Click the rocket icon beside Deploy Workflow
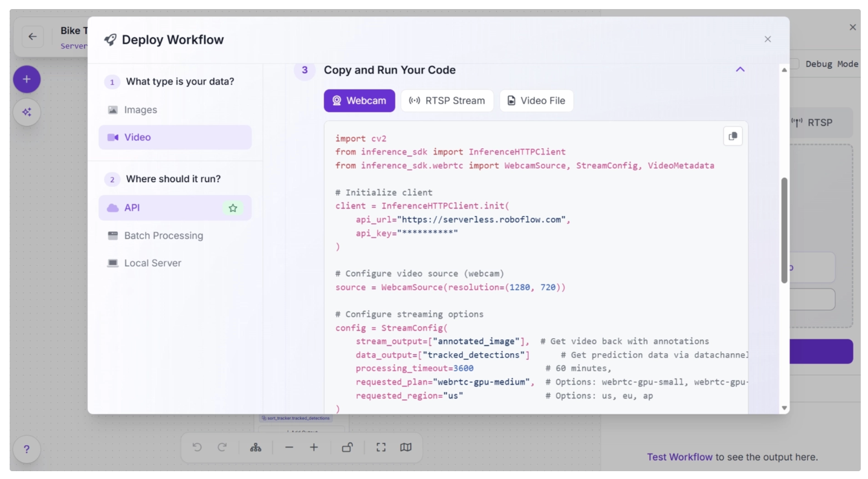 coord(110,40)
